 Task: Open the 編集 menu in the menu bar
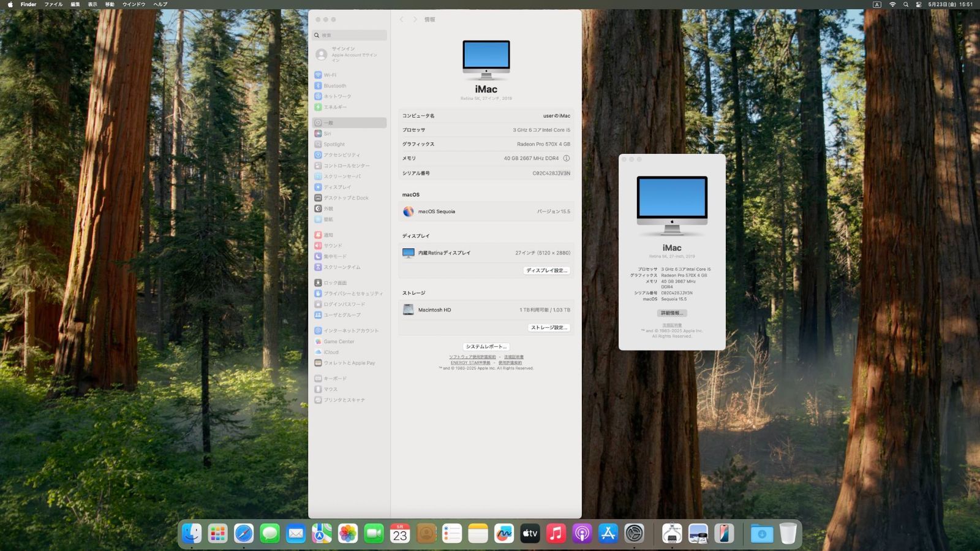coord(75,4)
